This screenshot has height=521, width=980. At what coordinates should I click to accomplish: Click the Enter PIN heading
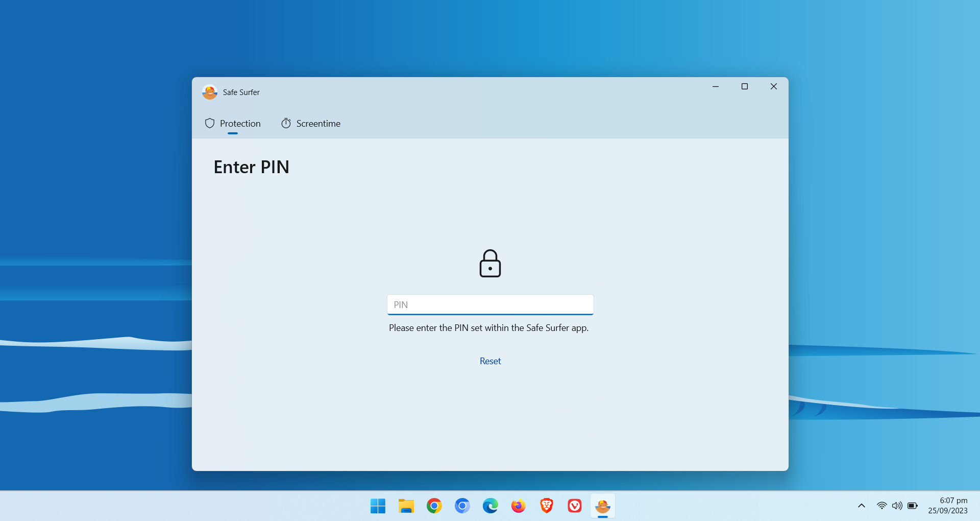251,167
